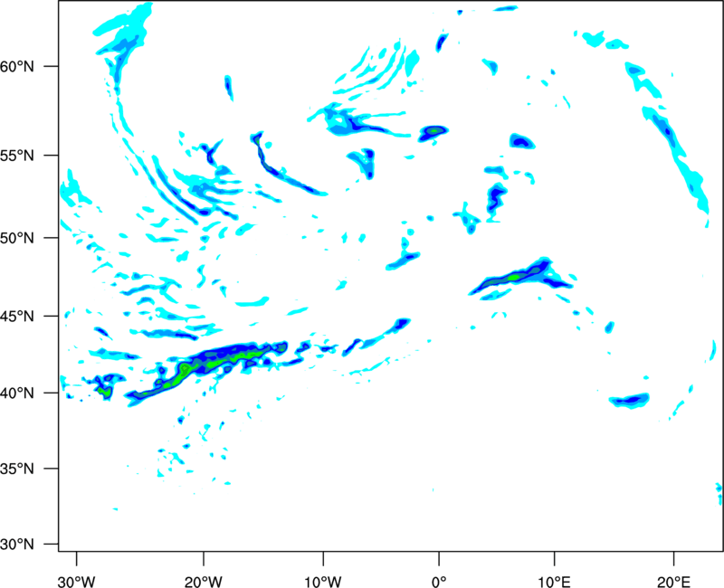Click the 55°N latitude label

(x=17, y=155)
